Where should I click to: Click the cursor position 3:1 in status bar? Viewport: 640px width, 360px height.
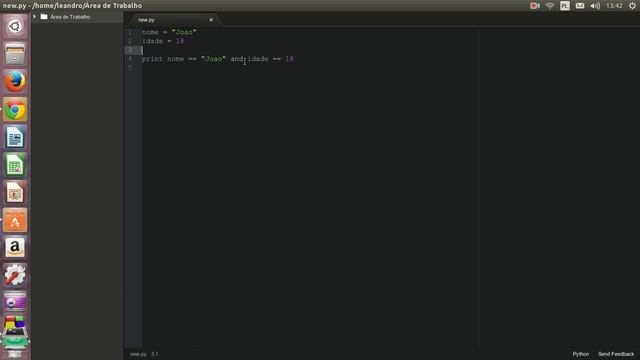pyautogui.click(x=155, y=354)
